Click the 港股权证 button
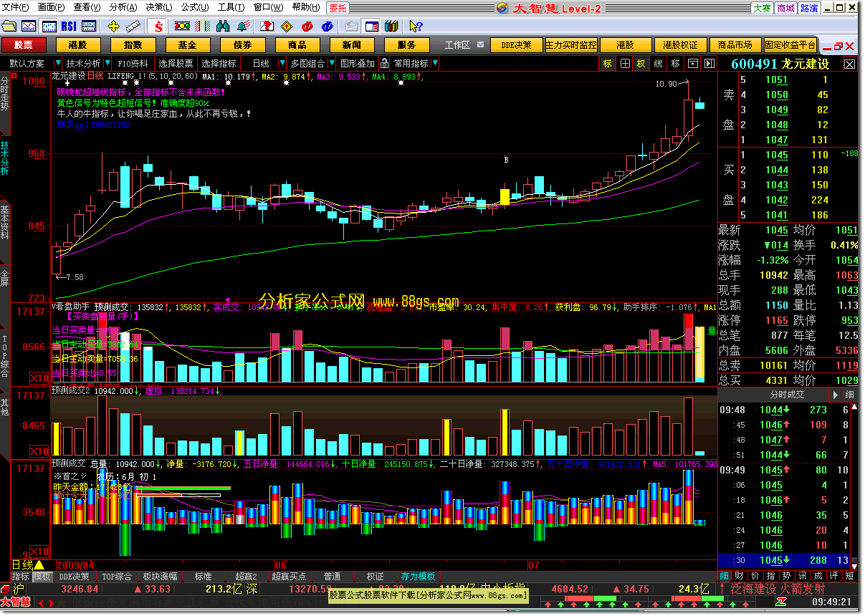 pyautogui.click(x=680, y=45)
